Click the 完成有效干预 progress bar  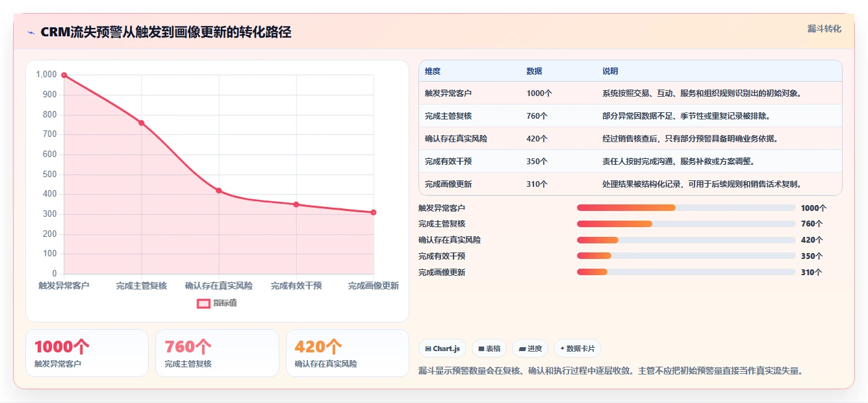[686, 256]
